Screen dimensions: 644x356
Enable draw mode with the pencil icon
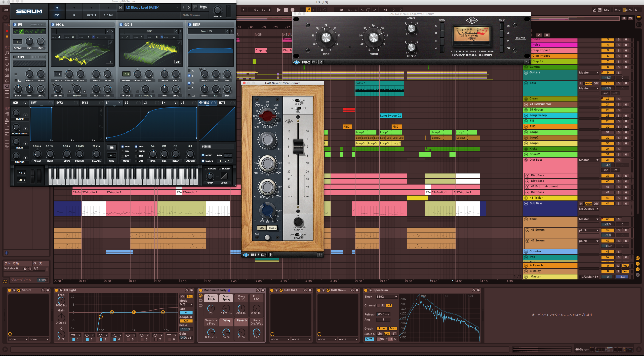tap(594, 10)
